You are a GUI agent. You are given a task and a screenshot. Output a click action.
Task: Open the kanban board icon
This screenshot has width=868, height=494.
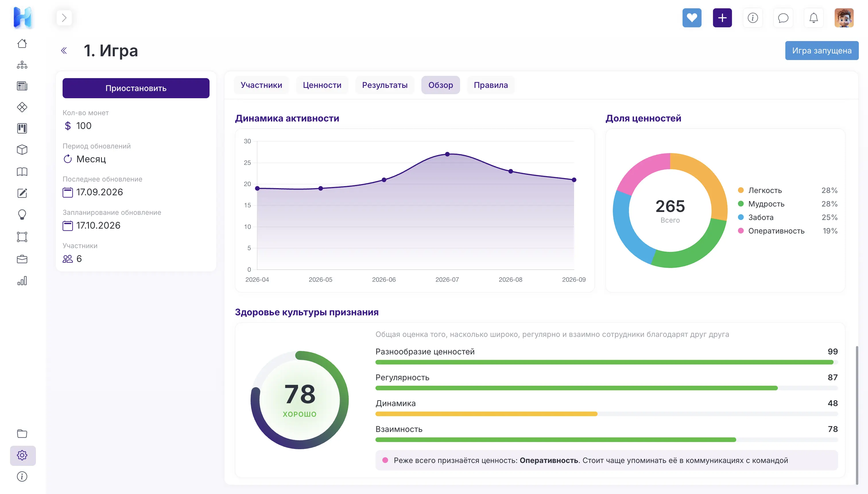[x=22, y=128]
